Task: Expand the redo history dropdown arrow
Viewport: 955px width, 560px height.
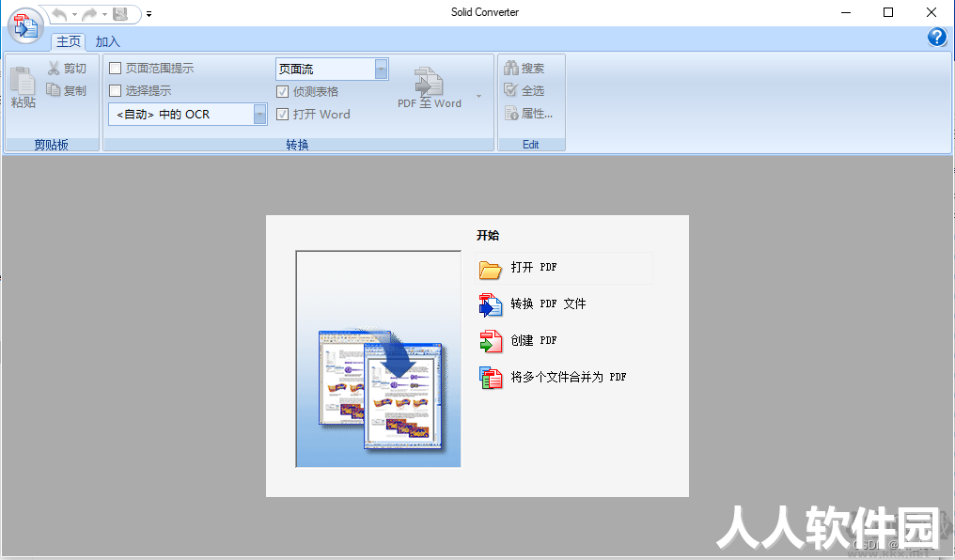Action: [104, 14]
